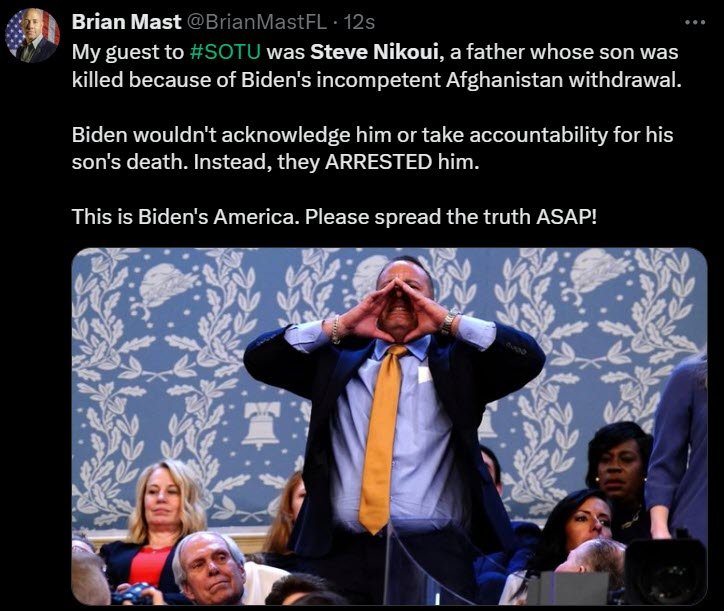Follow the #SOTU hashtag

pyautogui.click(x=225, y=52)
